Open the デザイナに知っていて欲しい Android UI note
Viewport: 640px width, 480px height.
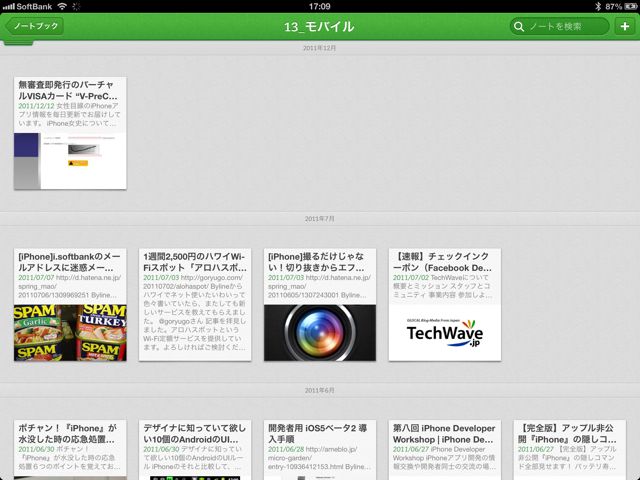point(195,450)
